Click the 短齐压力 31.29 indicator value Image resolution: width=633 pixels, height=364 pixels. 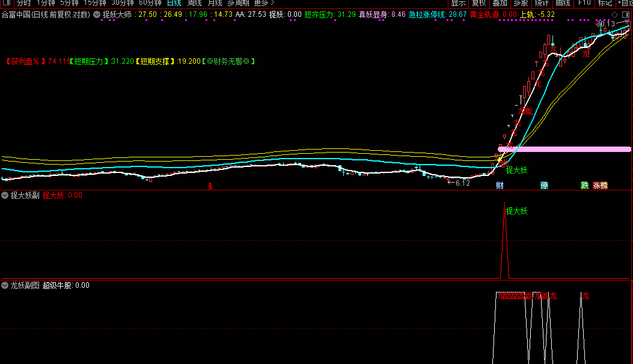click(330, 14)
